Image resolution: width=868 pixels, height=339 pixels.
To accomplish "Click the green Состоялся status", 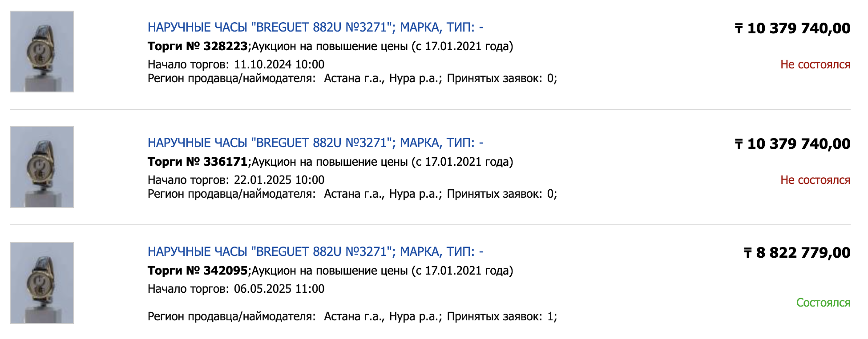I will coord(823,303).
